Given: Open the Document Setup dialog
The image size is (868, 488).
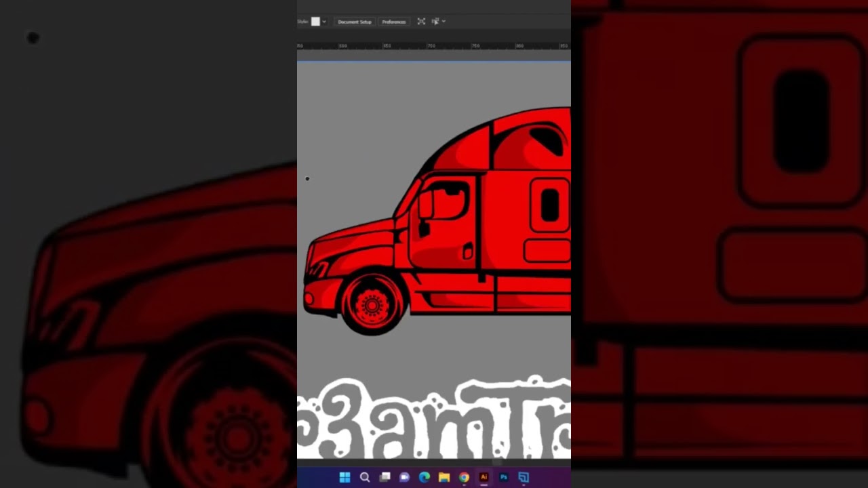Looking at the screenshot, I should [355, 22].
